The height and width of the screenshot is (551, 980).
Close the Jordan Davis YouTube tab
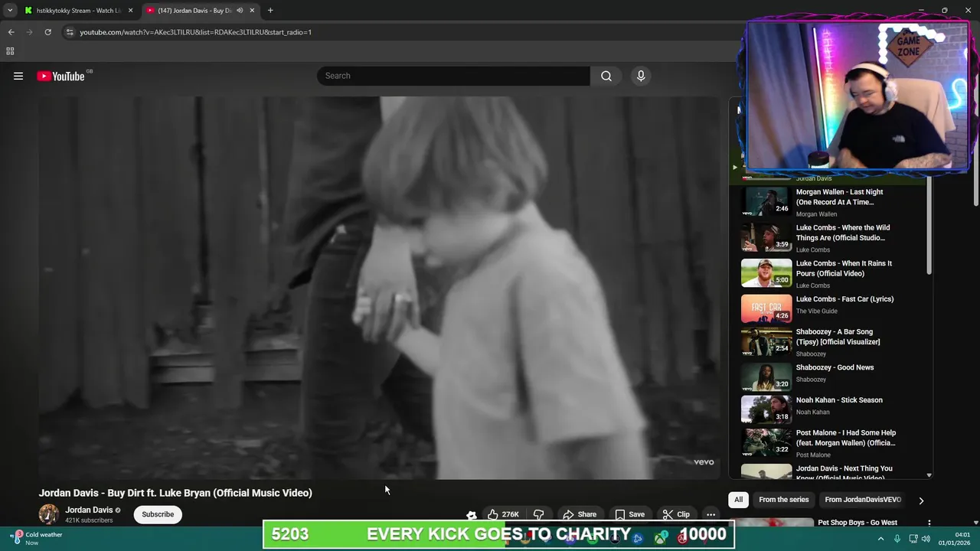coord(252,11)
